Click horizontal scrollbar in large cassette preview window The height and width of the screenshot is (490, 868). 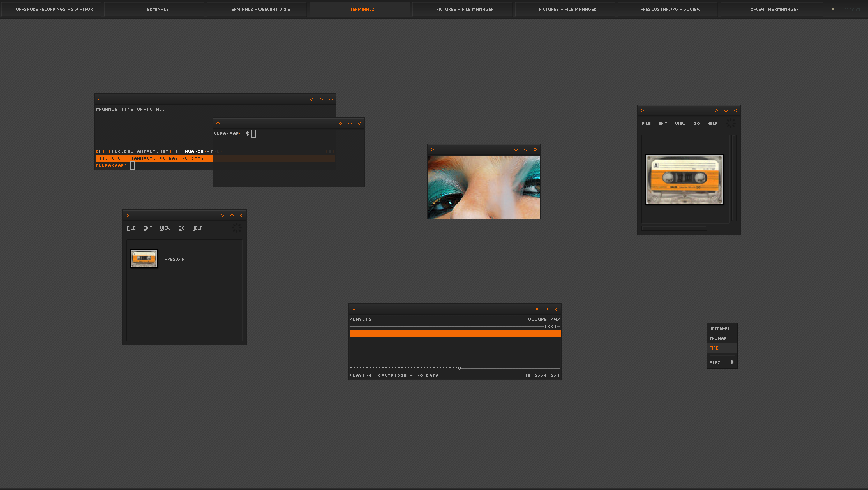[x=674, y=228]
